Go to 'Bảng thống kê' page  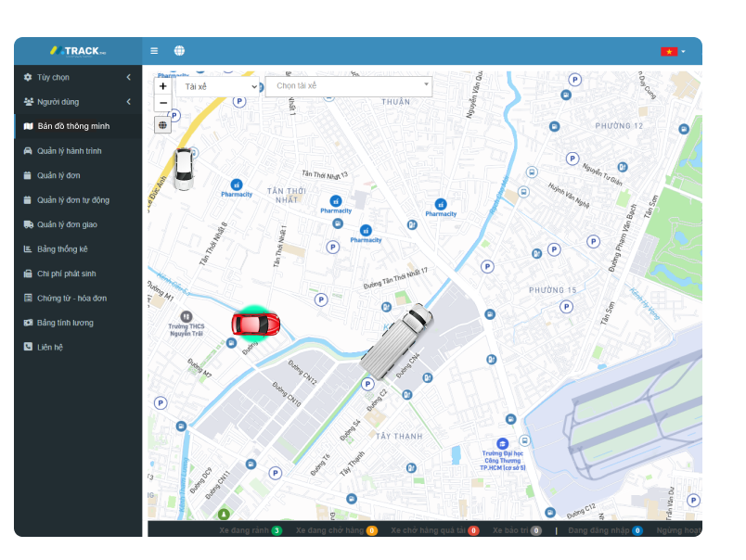(x=62, y=249)
